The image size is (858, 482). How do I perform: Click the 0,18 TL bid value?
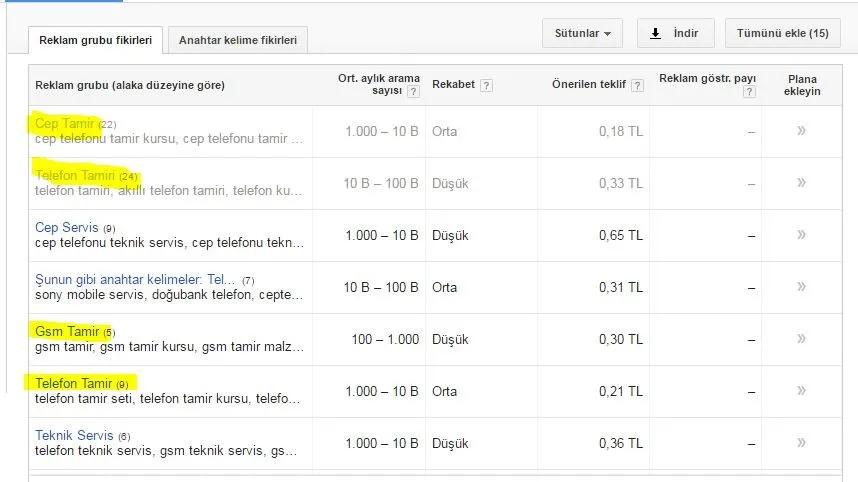pos(621,131)
